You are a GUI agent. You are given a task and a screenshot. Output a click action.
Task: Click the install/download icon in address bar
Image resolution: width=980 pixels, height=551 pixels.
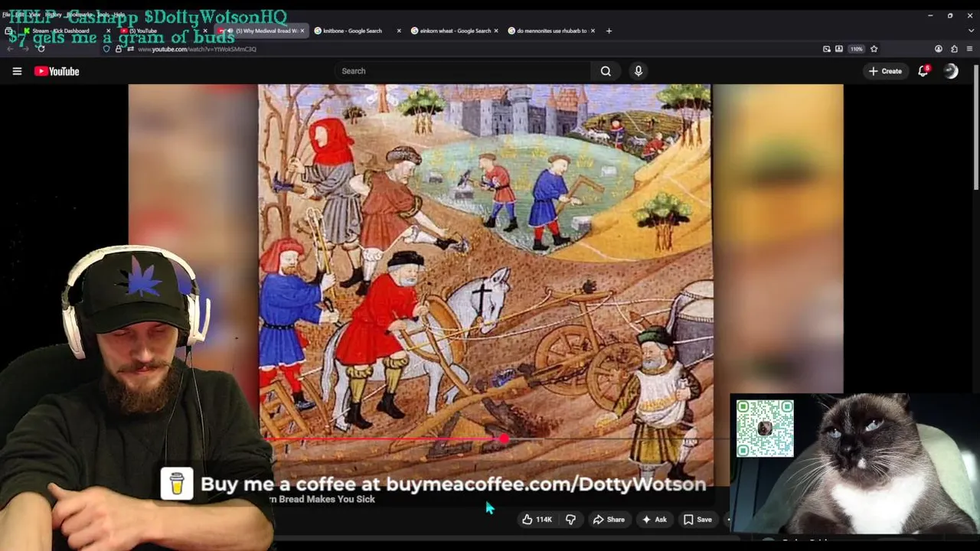point(839,49)
